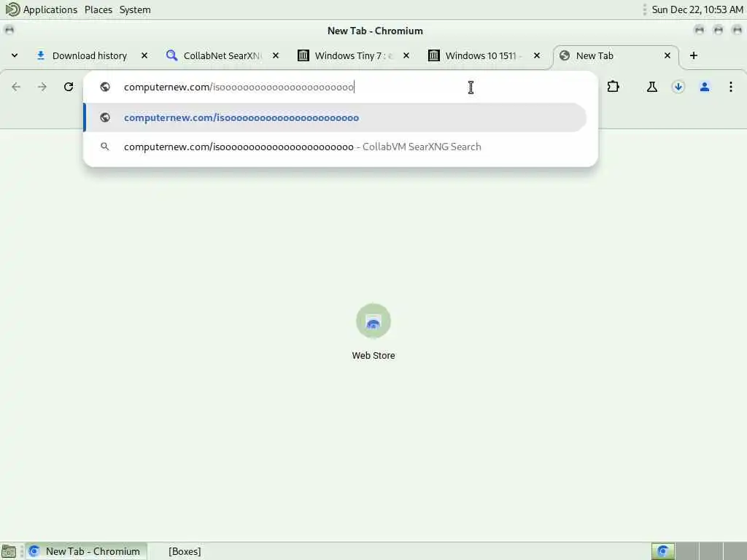Open the Applications menu
The width and height of the screenshot is (747, 560).
coord(50,9)
